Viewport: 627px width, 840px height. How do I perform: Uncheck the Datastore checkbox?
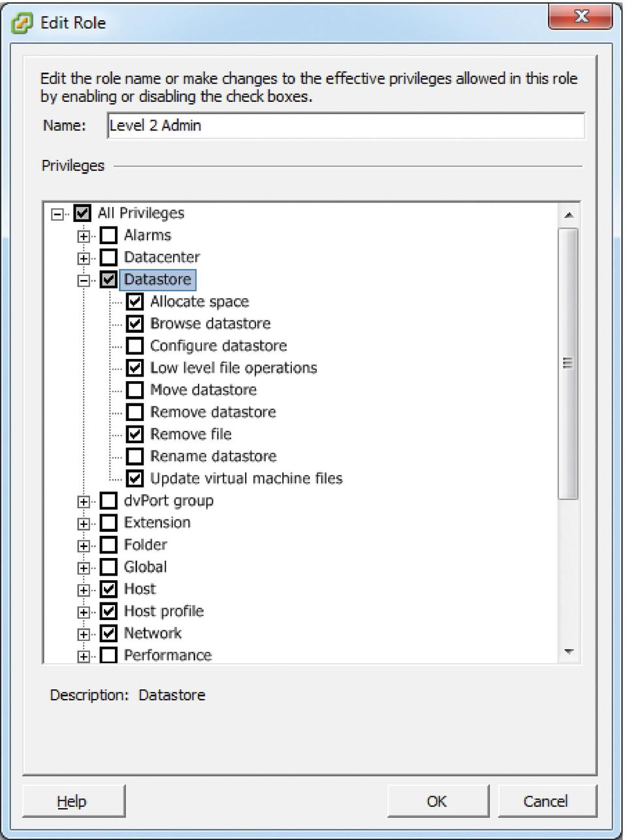(108, 279)
